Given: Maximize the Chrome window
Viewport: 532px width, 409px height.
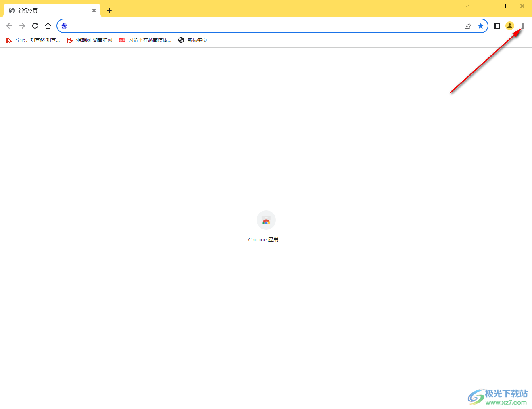Looking at the screenshot, I should point(504,6).
